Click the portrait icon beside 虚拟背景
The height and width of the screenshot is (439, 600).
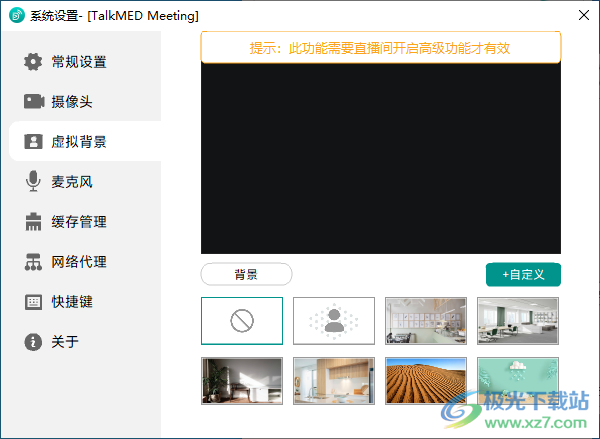coord(33,142)
